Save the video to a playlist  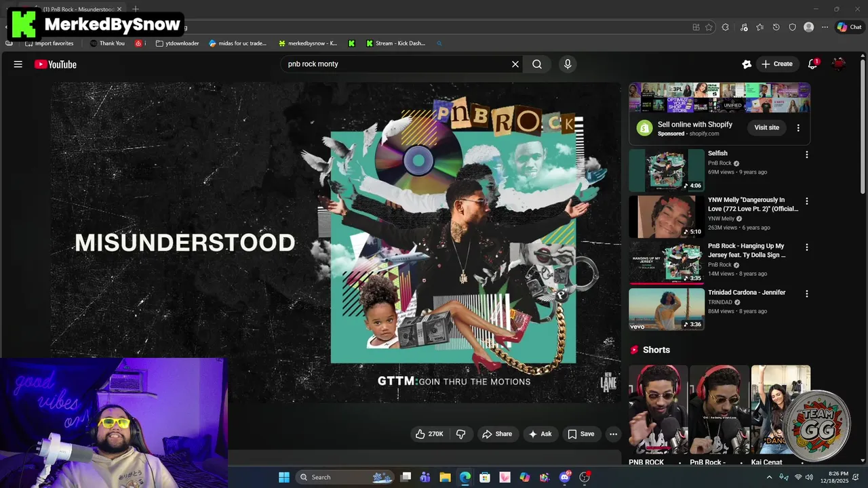(x=581, y=434)
